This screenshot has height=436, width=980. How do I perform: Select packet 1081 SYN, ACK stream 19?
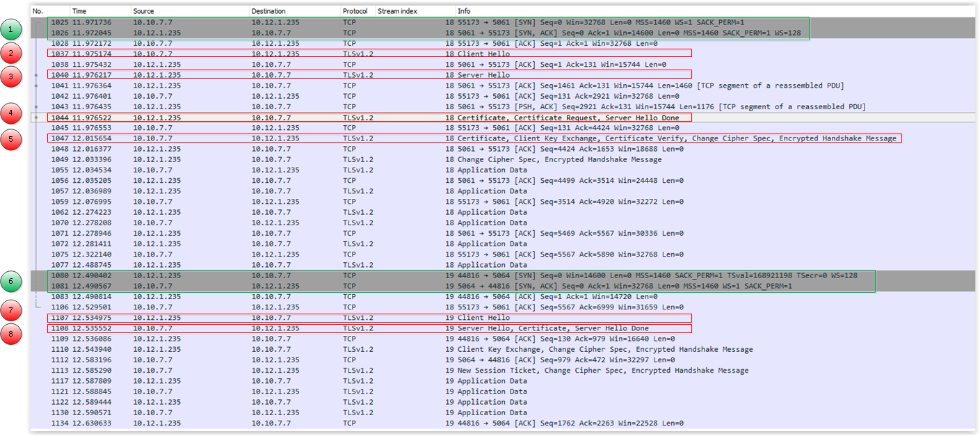tap(502, 286)
